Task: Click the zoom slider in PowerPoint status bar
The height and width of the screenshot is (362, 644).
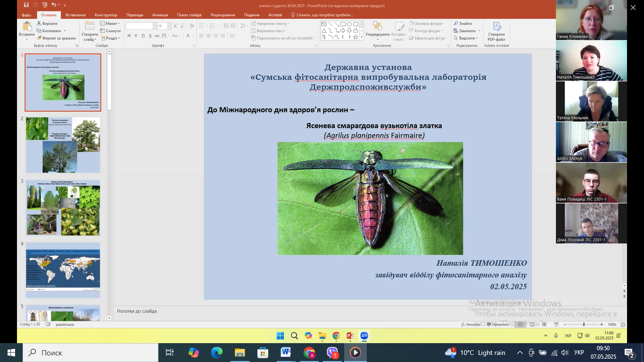Action: pyautogui.click(x=584, y=324)
